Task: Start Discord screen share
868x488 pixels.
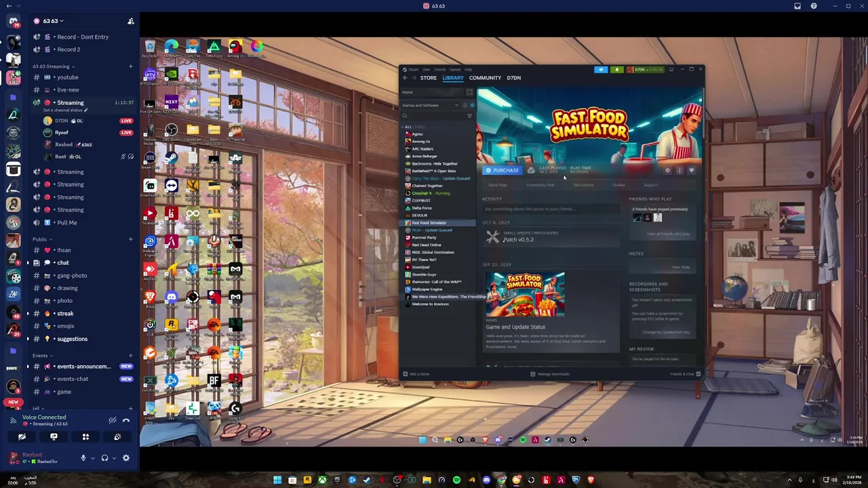Action: (54, 437)
